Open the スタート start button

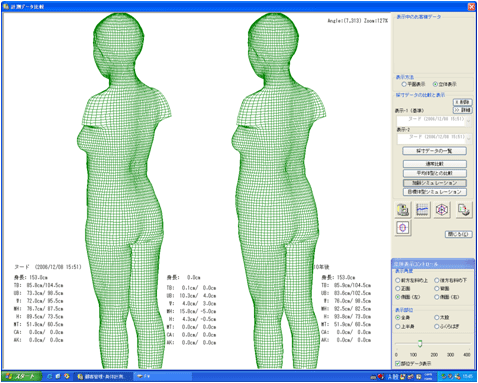pos(21,376)
